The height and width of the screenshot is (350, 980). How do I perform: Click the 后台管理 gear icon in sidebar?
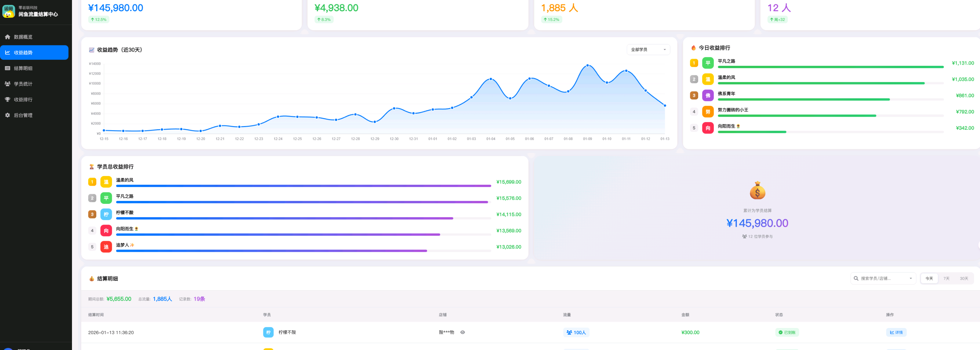point(7,115)
